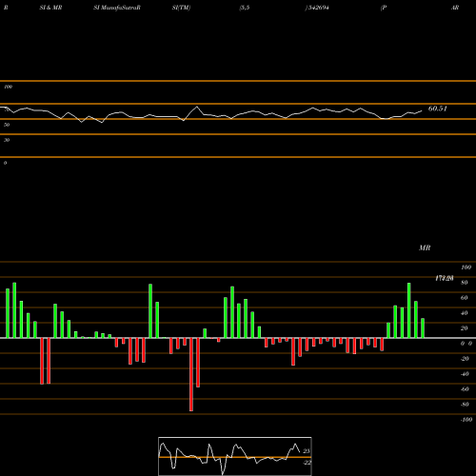Click the 50 label on RSI axis
Viewport: 476px width, 476px height.
[x=7, y=125]
